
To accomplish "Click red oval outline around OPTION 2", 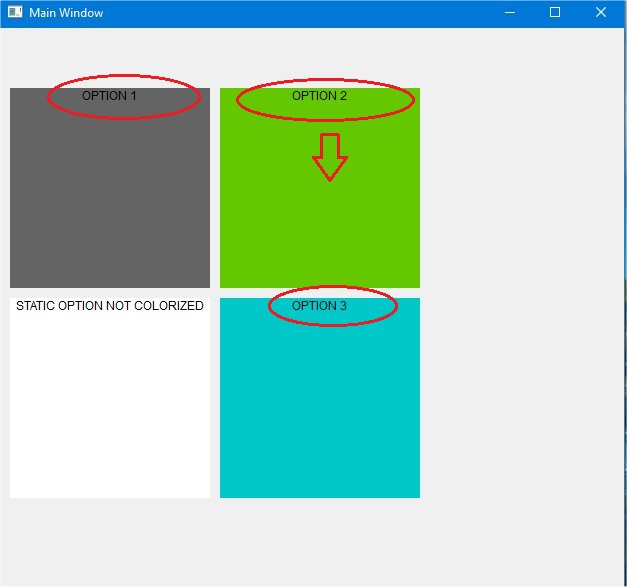I will (x=412, y=99).
